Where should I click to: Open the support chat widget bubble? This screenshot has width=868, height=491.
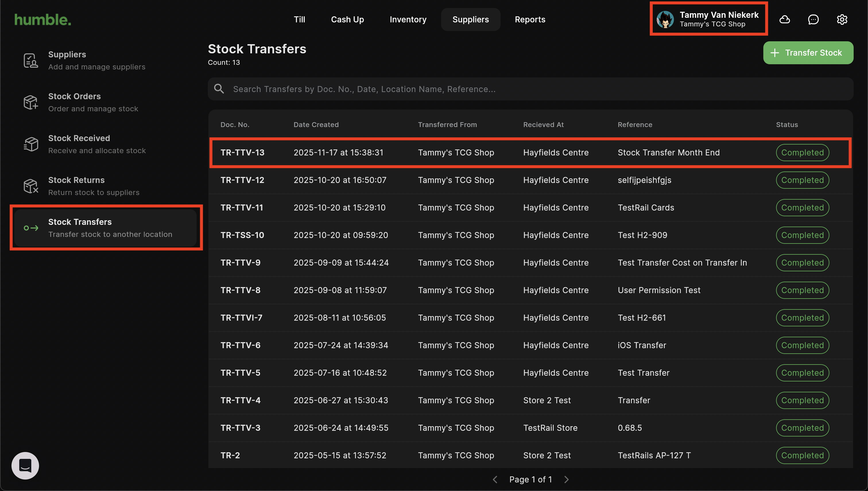tap(25, 465)
